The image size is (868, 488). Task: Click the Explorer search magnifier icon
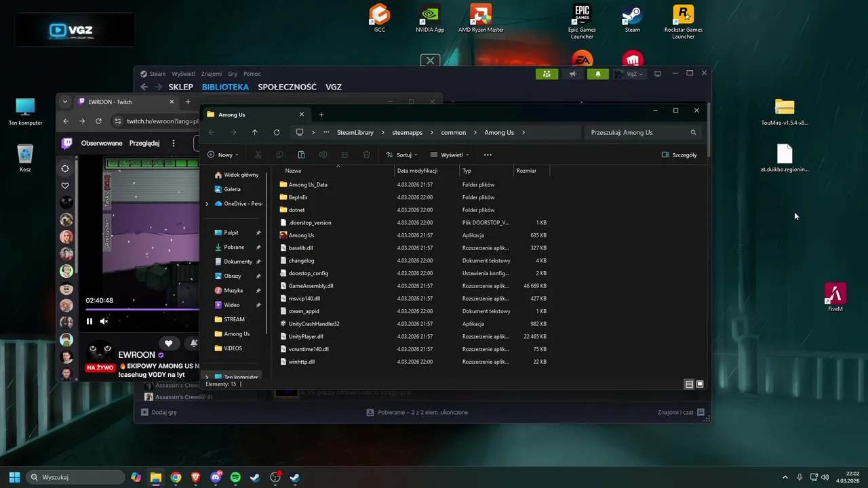point(693,132)
